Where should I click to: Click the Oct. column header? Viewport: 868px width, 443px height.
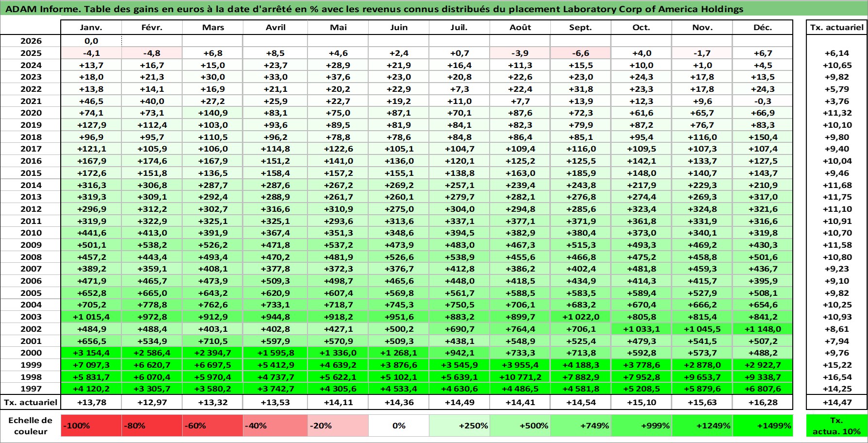tap(641, 27)
